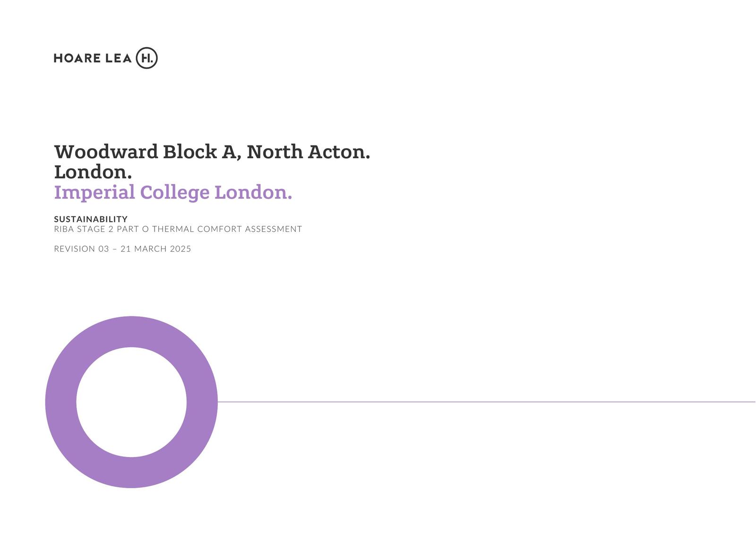Click the word Imperial in purple
This screenshot has height=534, width=756.
(x=94, y=193)
